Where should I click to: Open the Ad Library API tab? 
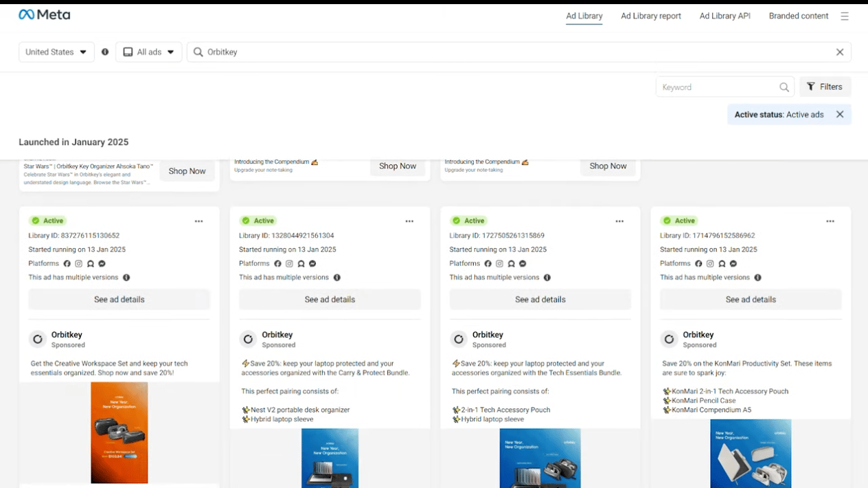point(725,16)
